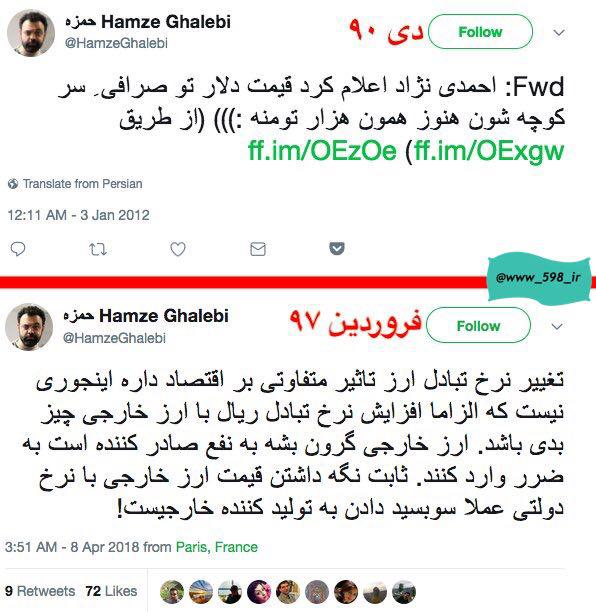View the 72 Likes list
Screen dimensions: 596x612
pyautogui.click(x=111, y=591)
